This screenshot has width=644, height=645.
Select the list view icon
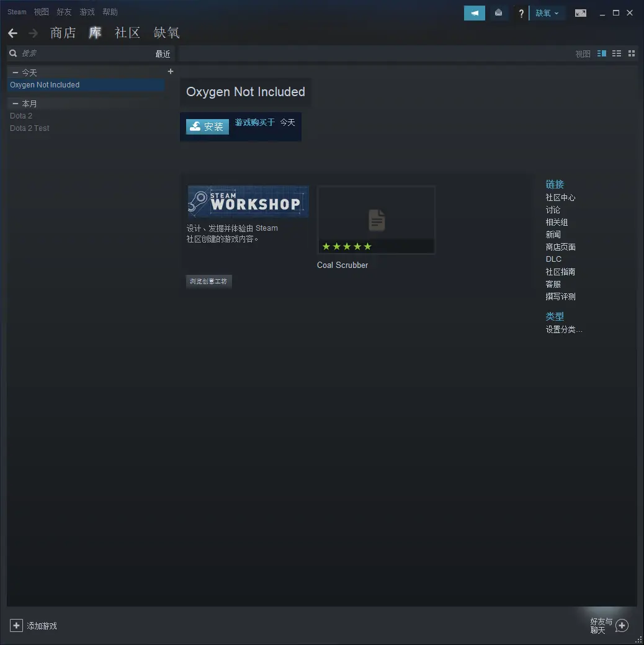pyautogui.click(x=617, y=53)
